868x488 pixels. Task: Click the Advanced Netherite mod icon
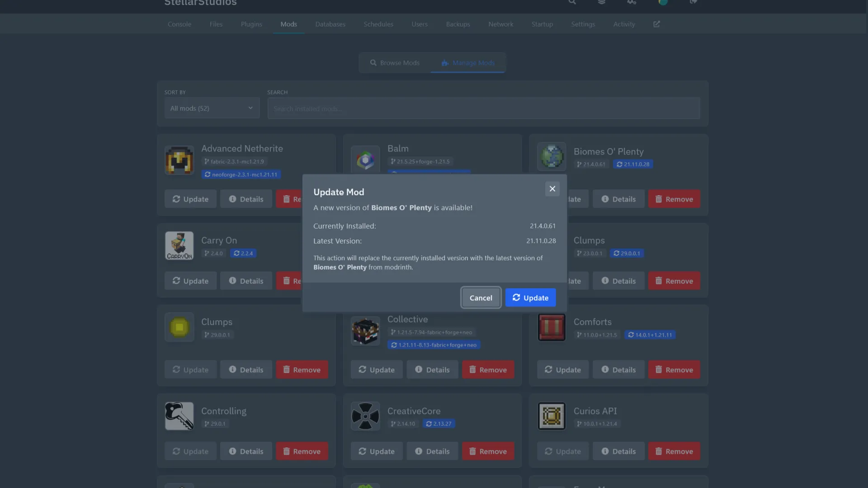[179, 160]
